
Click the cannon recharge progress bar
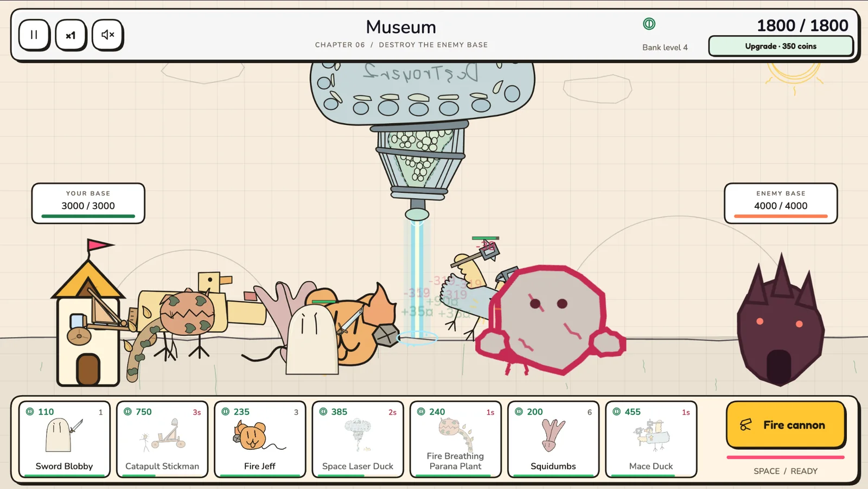tap(786, 458)
